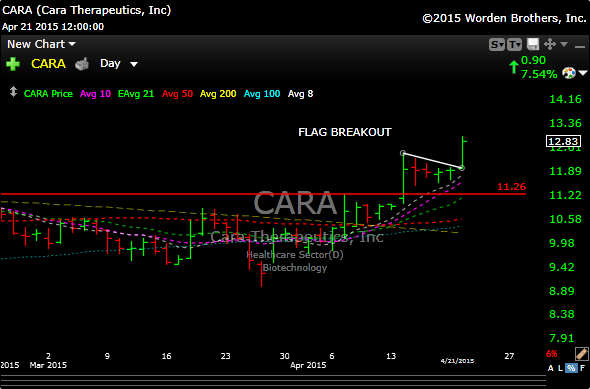Click the 27 date axis label
Screen dimensions: 590x389
coord(509,356)
